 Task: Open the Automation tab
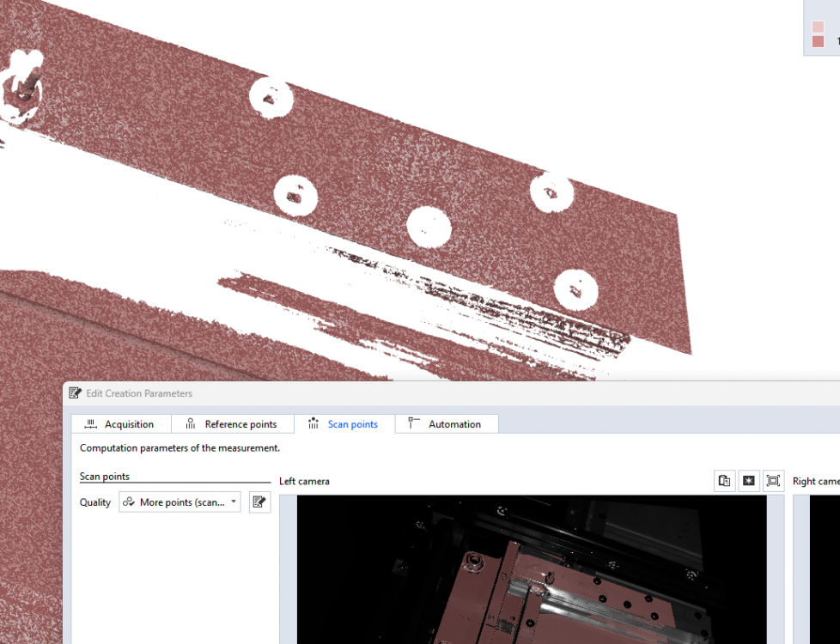click(x=447, y=424)
